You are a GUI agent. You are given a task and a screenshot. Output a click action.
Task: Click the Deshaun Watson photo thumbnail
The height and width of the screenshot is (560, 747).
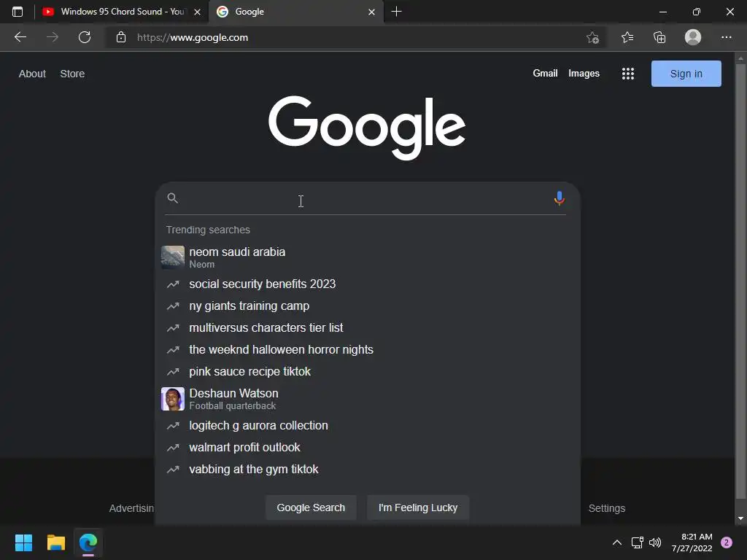pyautogui.click(x=172, y=399)
